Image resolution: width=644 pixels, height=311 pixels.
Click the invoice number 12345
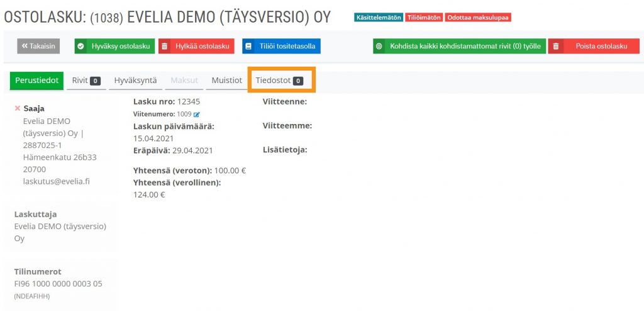click(189, 101)
